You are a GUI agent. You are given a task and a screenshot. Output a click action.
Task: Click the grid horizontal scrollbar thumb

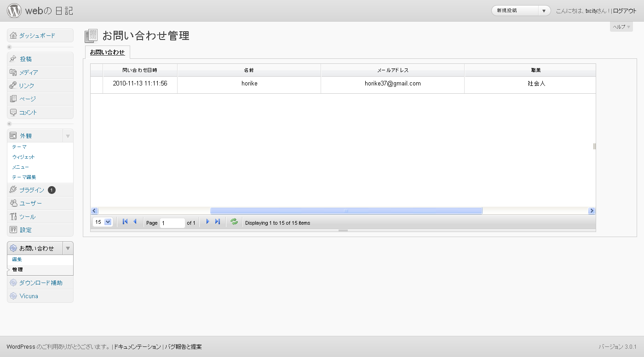[x=346, y=211]
